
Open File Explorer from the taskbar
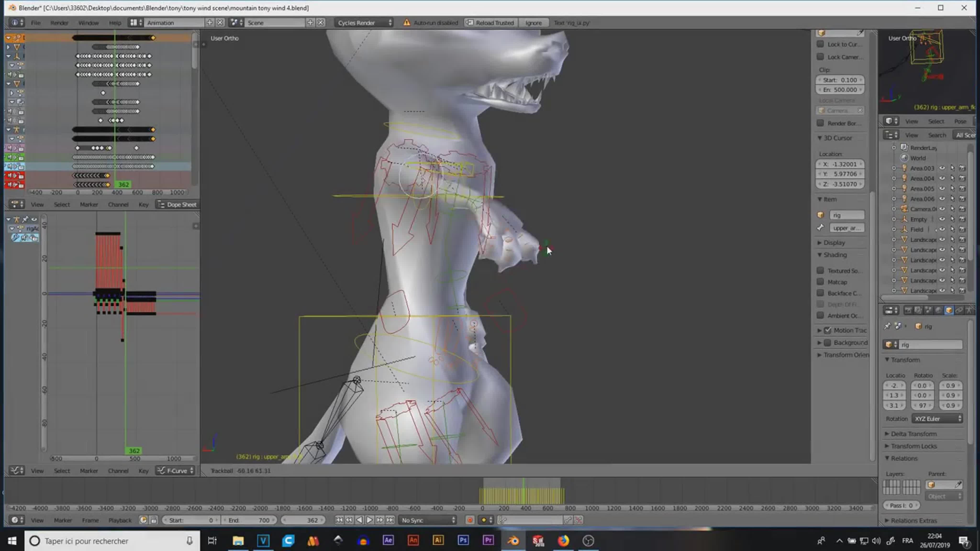[238, 541]
